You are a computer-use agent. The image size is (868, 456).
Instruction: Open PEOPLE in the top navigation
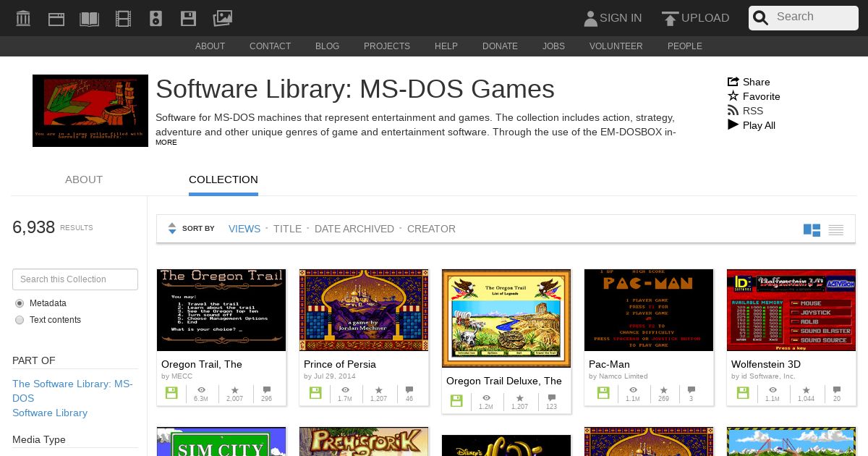coord(684,46)
